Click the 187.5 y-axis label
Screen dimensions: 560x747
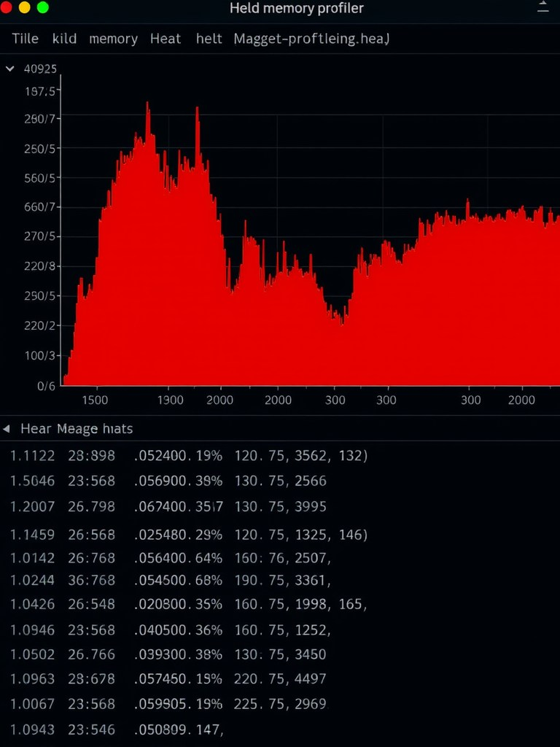[41, 90]
